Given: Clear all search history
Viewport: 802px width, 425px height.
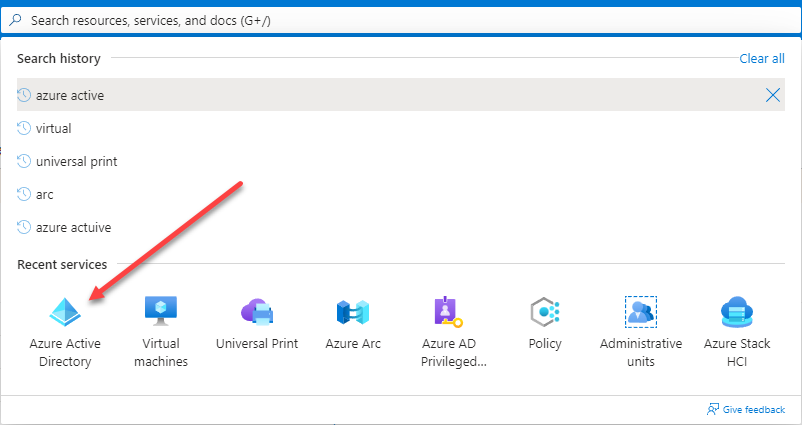Looking at the screenshot, I should (x=762, y=59).
